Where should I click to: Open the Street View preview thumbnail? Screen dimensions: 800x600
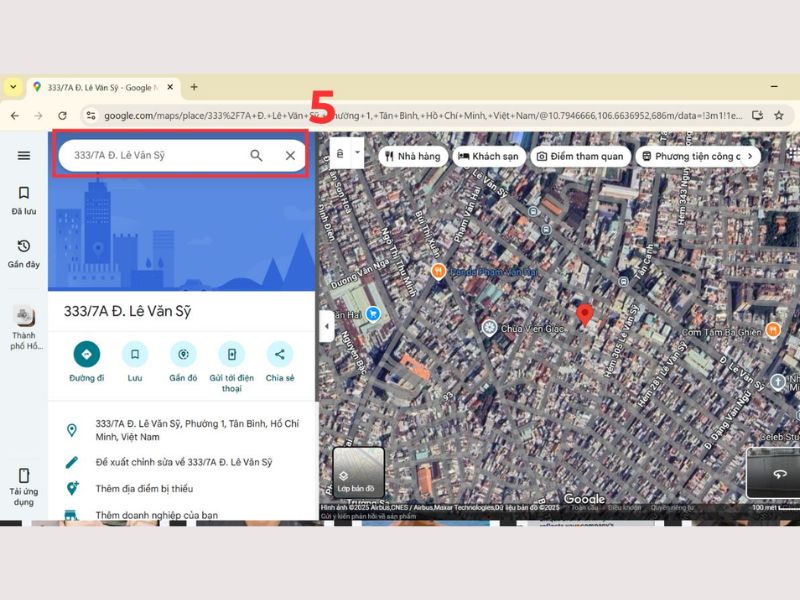pyautogui.click(x=773, y=473)
